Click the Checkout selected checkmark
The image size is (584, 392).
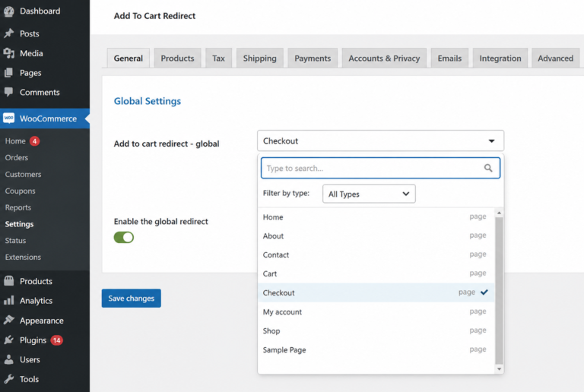tap(484, 292)
